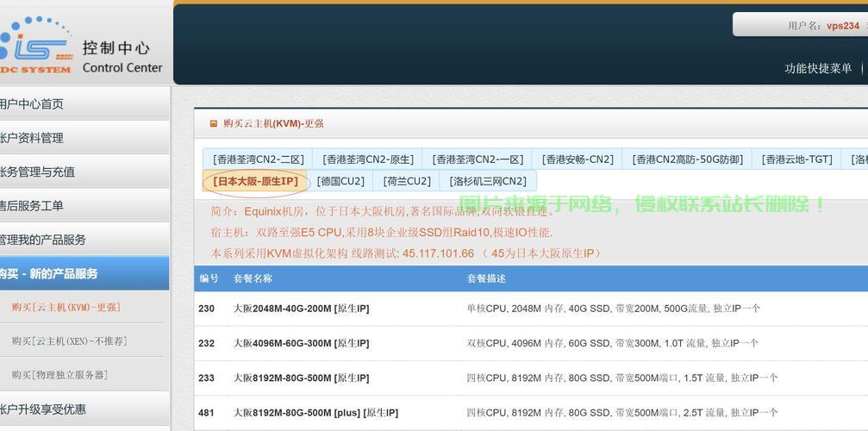Select the 日本大阪-原生IP tab

255,181
